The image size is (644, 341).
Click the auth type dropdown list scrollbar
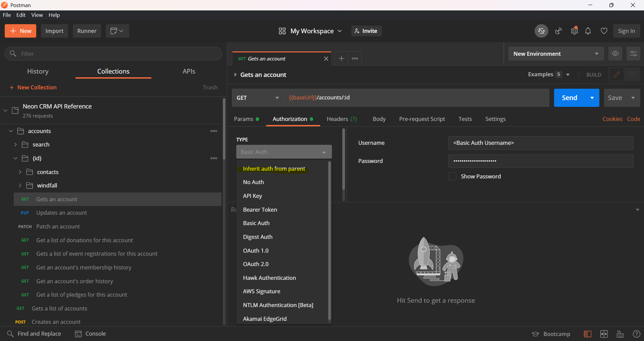(330, 241)
